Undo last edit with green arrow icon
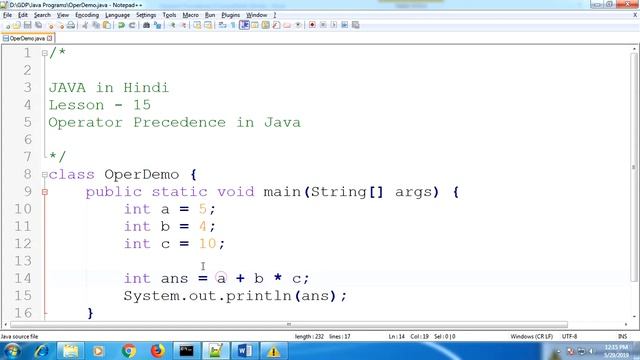Image resolution: width=640 pixels, height=360 pixels. tap(121, 25)
